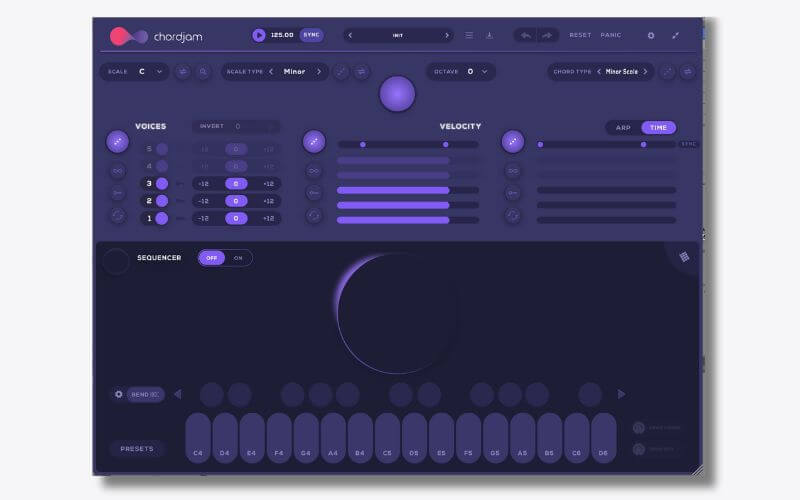Click the VOICES randomize dice button
Screen dimensions: 800x500
click(117, 142)
